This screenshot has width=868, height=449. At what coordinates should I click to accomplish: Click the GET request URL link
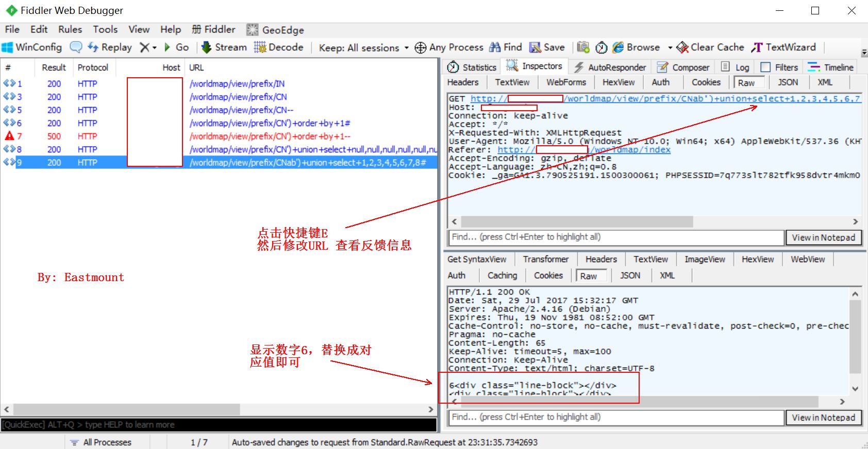[665, 99]
